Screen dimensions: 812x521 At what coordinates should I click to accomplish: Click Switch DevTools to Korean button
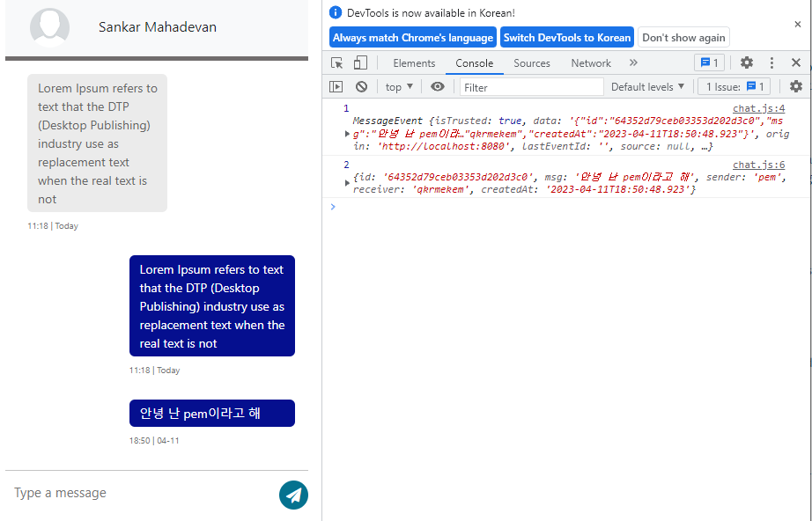[567, 38]
